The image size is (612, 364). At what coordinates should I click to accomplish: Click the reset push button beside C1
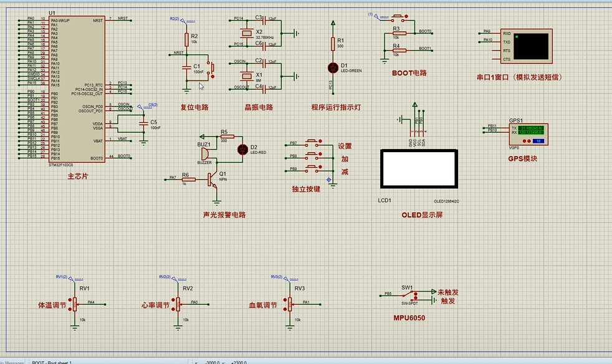212,68
